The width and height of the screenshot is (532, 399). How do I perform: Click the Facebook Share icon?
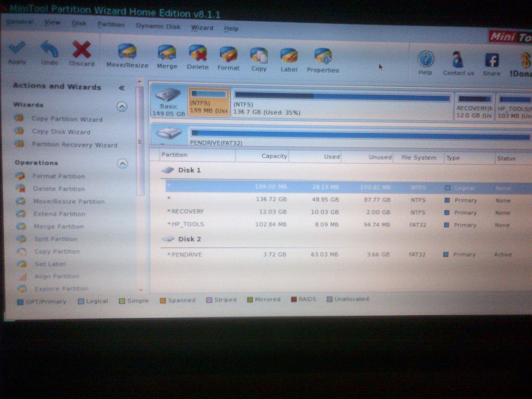492,60
